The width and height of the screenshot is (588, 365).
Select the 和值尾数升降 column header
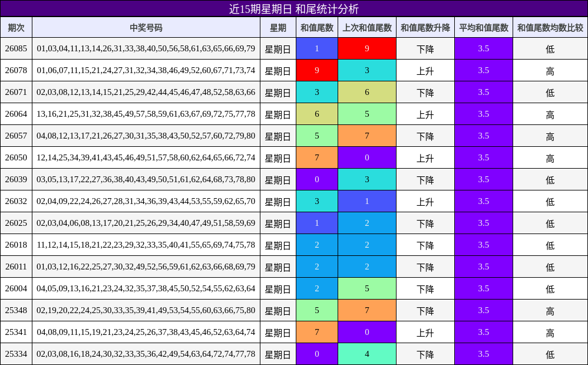pyautogui.click(x=425, y=27)
